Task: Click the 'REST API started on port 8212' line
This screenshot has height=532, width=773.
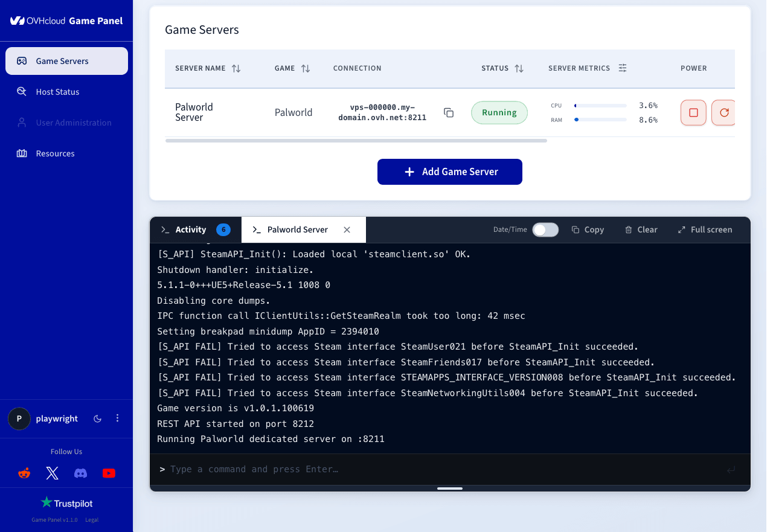Action: click(x=236, y=424)
